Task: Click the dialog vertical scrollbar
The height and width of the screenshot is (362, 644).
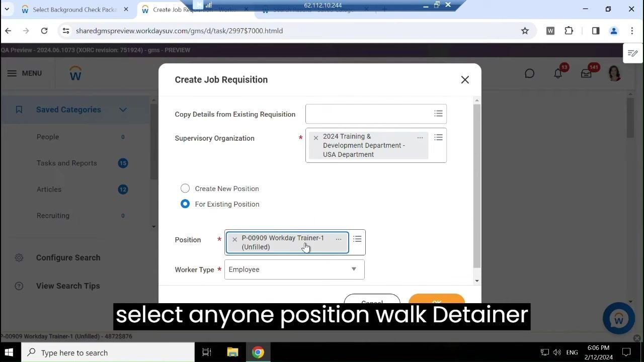Action: pyautogui.click(x=476, y=186)
